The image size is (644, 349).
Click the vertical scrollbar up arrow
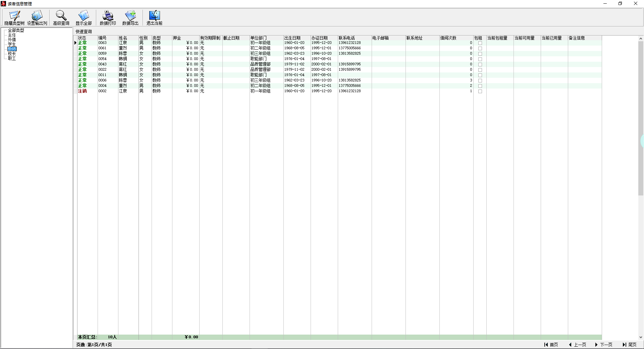(x=641, y=39)
